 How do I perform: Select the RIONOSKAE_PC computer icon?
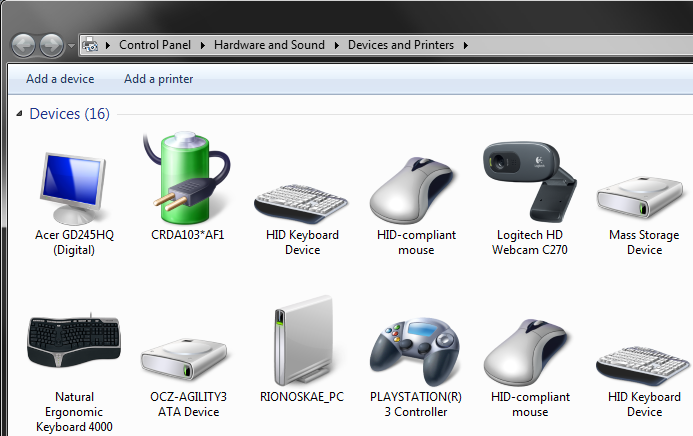pyautogui.click(x=303, y=340)
